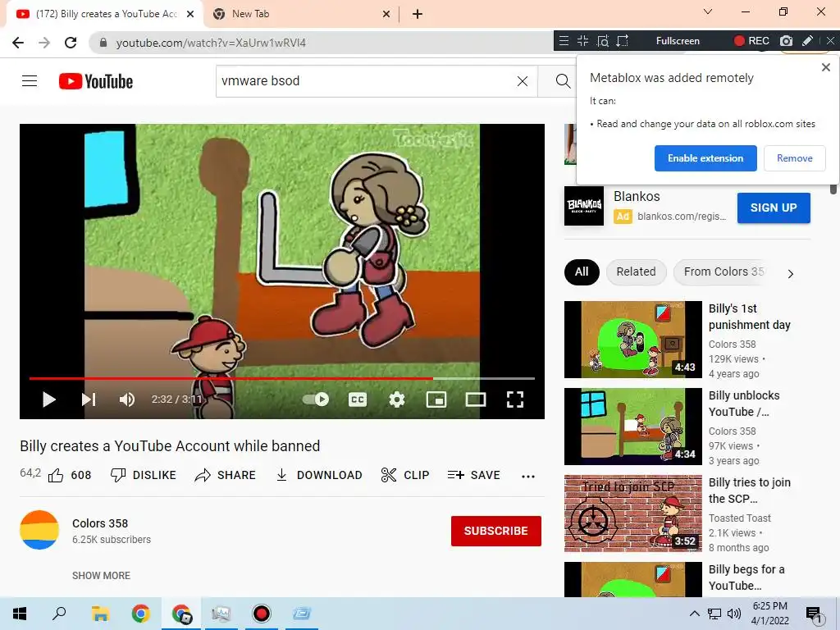
Task: Show hidden system tray icons chevron
Action: tap(694, 614)
